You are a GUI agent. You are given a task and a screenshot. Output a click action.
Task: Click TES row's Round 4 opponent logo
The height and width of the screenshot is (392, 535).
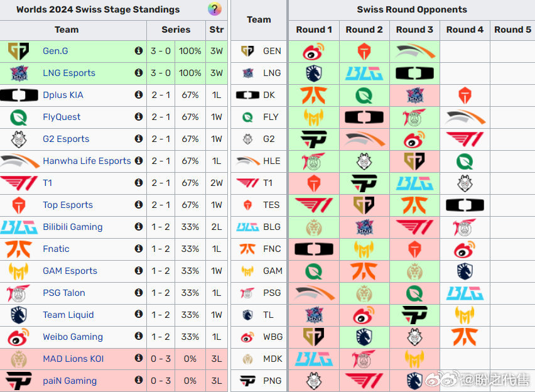pyautogui.click(x=465, y=205)
